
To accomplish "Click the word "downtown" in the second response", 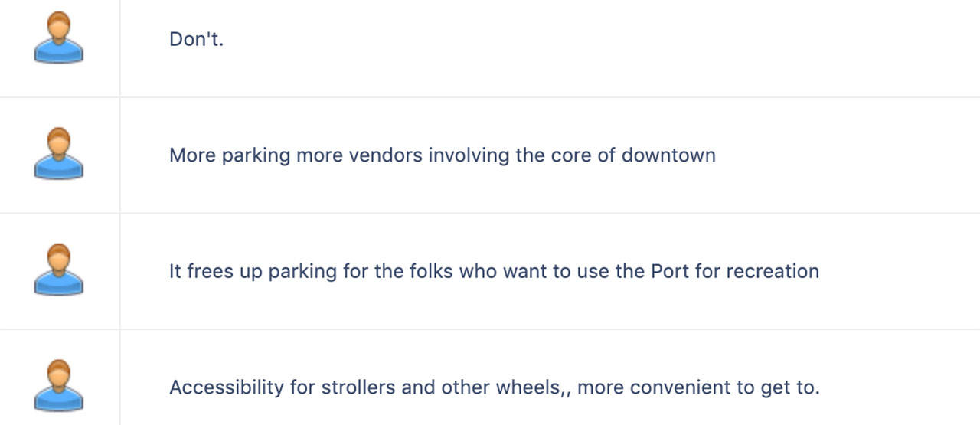I will (668, 155).
